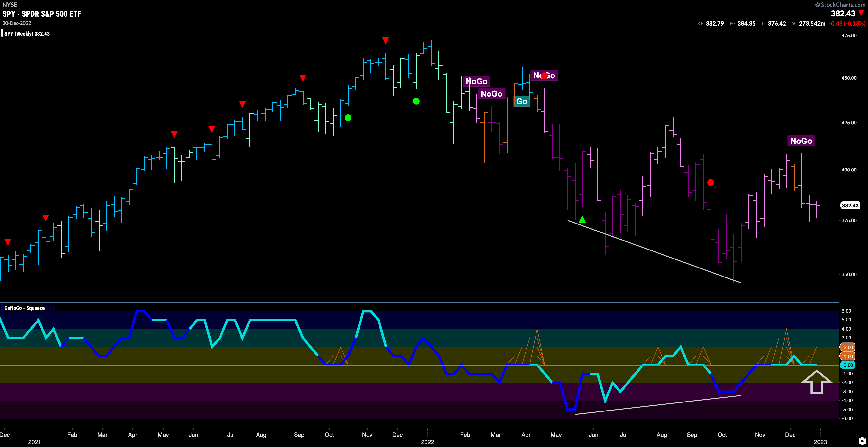Click the 475.00 price axis label
This screenshot has width=868, height=447.
[x=849, y=36]
